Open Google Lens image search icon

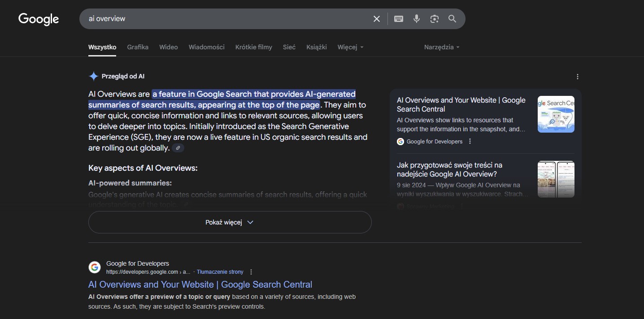[x=434, y=19]
